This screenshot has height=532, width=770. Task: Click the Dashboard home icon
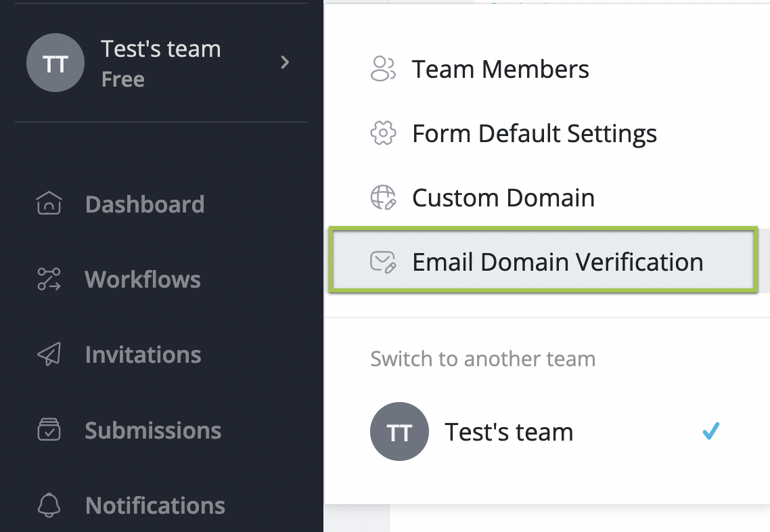click(49, 204)
